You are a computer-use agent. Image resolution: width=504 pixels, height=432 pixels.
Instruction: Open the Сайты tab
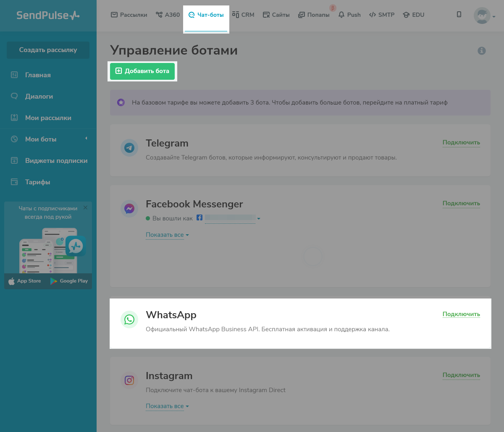point(276,15)
